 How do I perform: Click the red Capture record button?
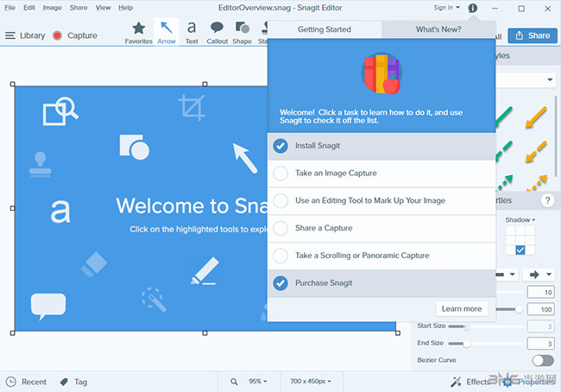click(x=57, y=35)
